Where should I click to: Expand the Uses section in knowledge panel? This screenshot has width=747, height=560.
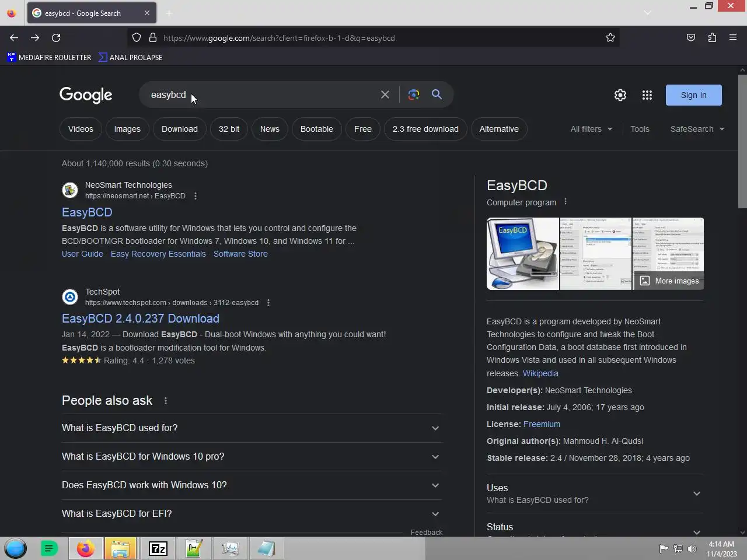point(595,494)
